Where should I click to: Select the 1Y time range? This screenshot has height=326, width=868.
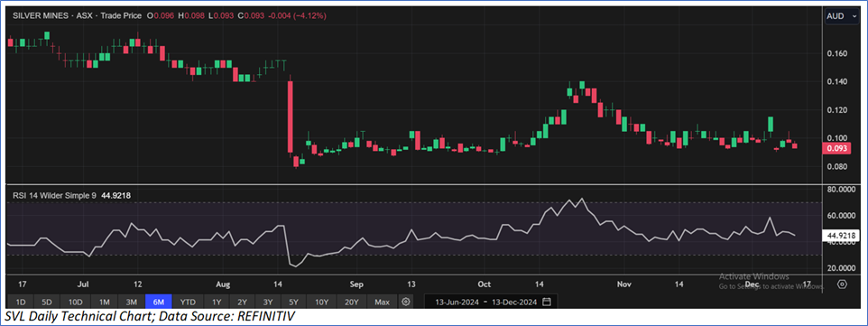pyautogui.click(x=217, y=303)
